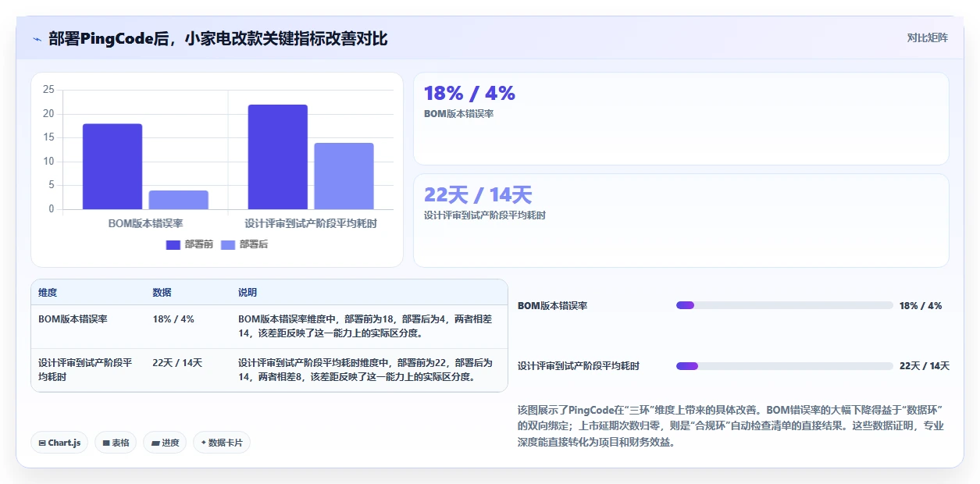This screenshot has height=484, width=980.
Task: Click the 设计评审到试产阶段平均耗时 table cell
Action: (85, 369)
